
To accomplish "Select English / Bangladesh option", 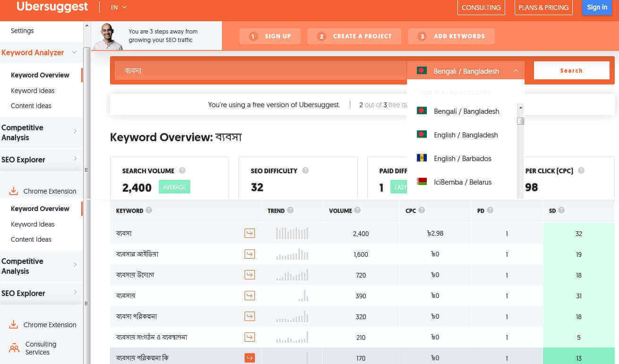I will pos(462,135).
